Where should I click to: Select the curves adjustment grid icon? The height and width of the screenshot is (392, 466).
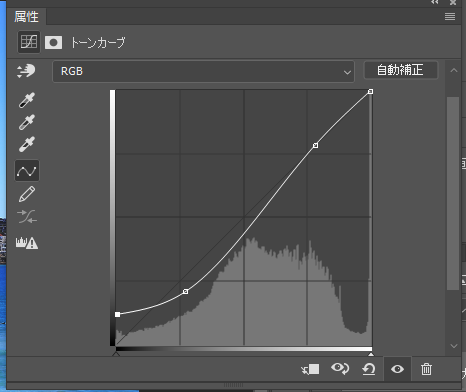[x=29, y=42]
